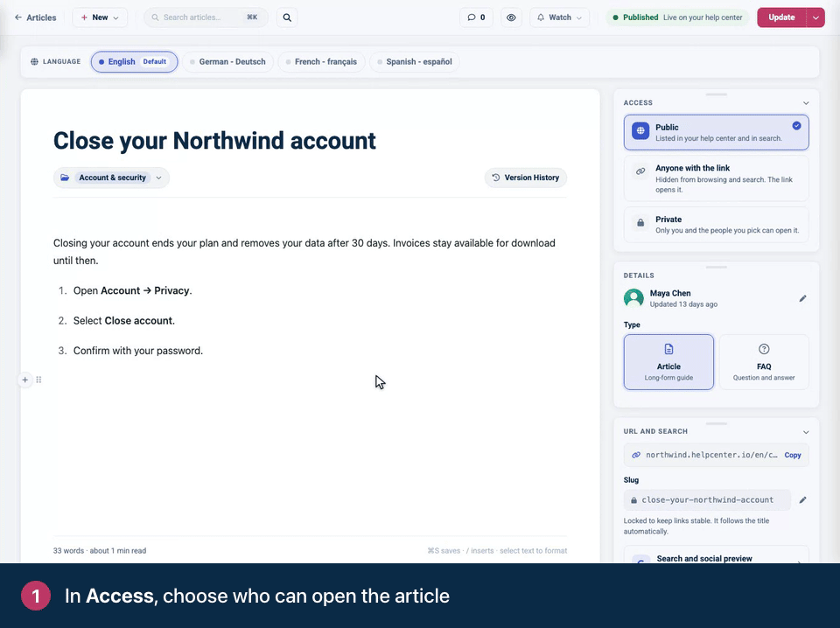Open Version History
840x628 pixels.
[526, 178]
